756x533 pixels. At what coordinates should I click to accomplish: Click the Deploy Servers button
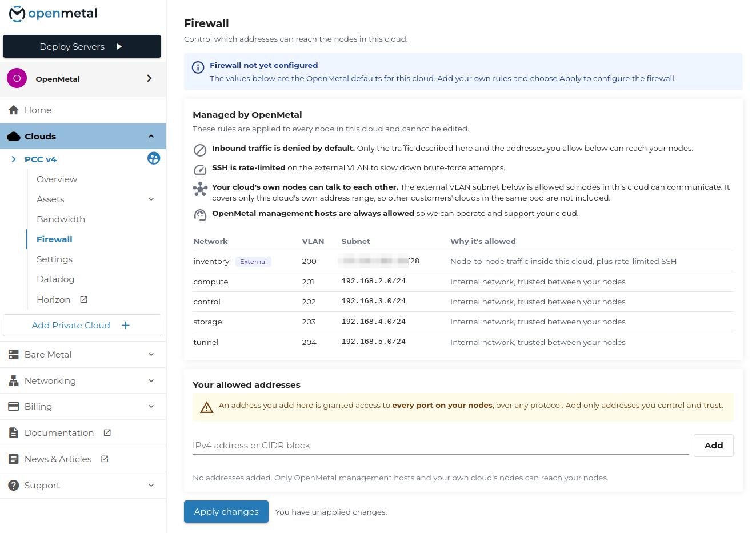tap(82, 46)
